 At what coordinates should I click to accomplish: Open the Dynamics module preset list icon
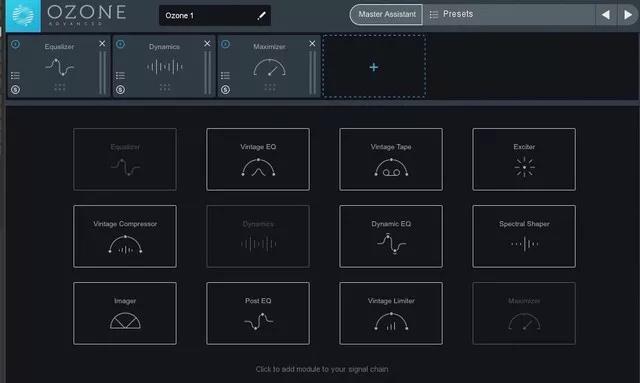[x=120, y=76]
